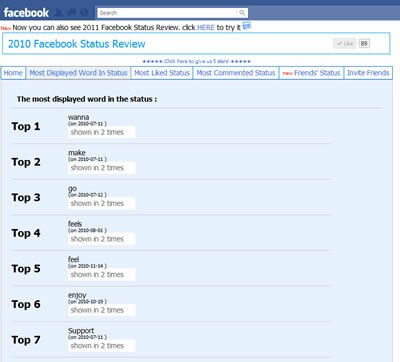The width and height of the screenshot is (400, 362).
Task: Click the date 2010-11-14 under feel
Action: (x=87, y=266)
